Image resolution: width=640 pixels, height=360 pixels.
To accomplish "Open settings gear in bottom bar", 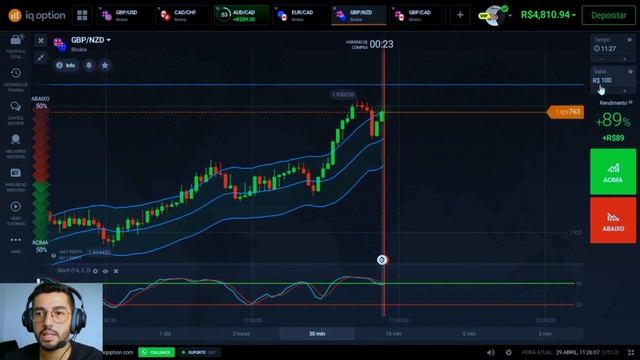I will (x=509, y=352).
